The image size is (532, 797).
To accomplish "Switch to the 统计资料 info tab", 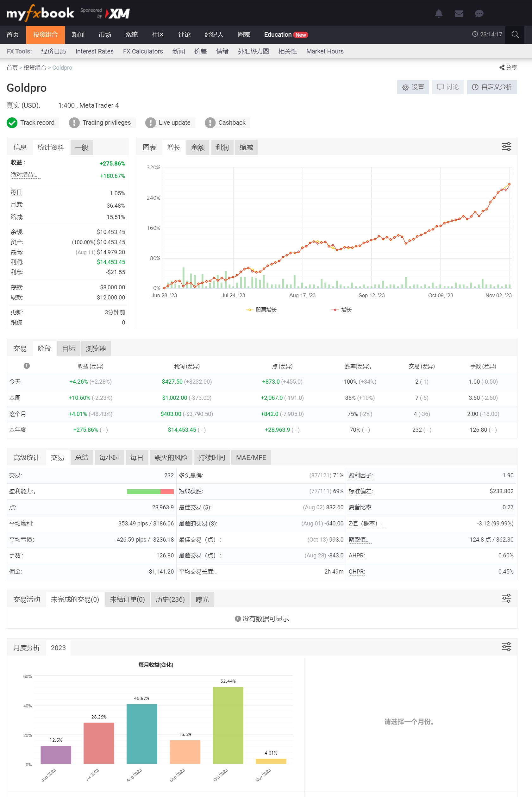I will click(x=51, y=147).
